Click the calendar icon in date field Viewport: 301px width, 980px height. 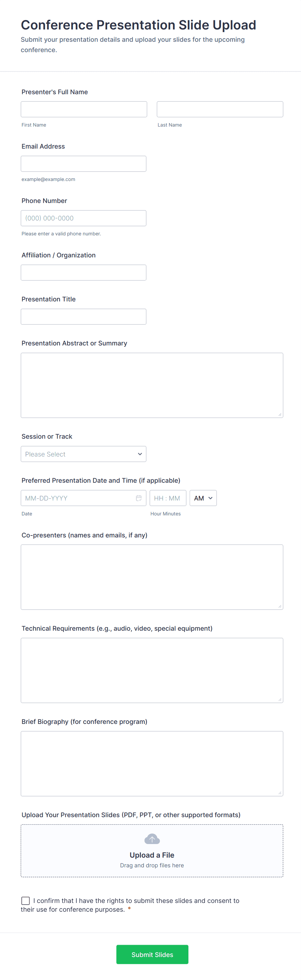(x=139, y=498)
